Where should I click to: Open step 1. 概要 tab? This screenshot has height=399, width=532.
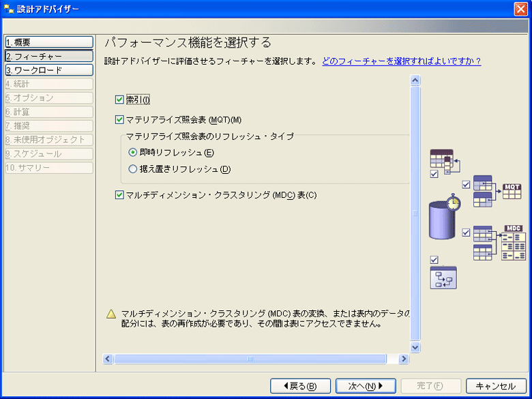pos(49,42)
